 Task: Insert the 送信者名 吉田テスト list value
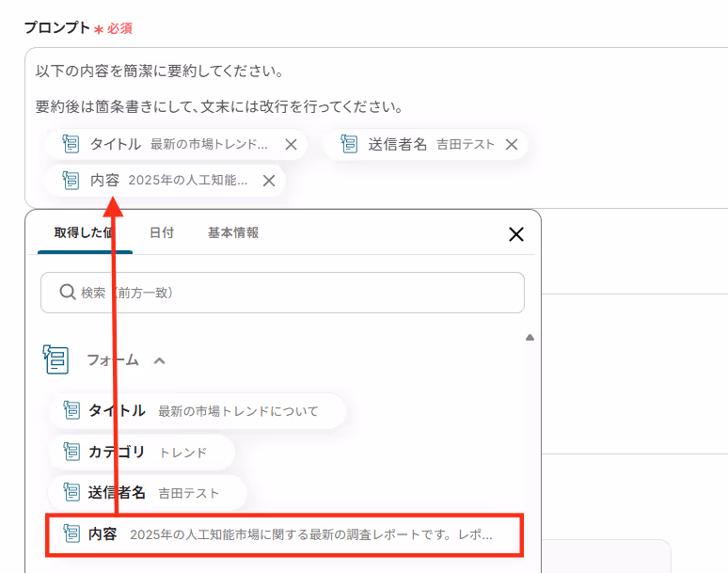147,492
